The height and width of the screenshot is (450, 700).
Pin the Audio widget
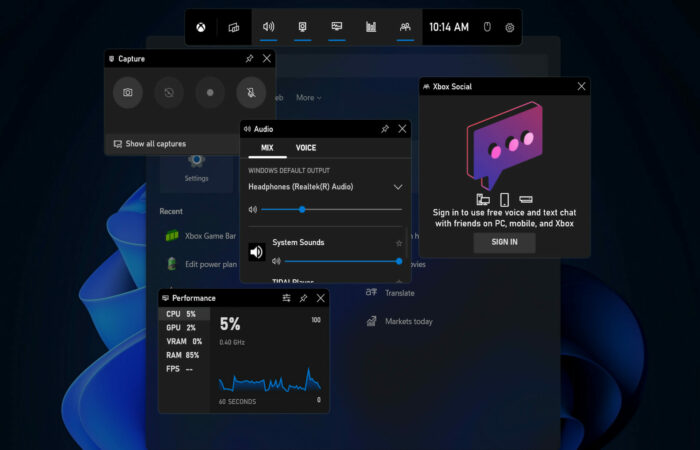pyautogui.click(x=385, y=129)
